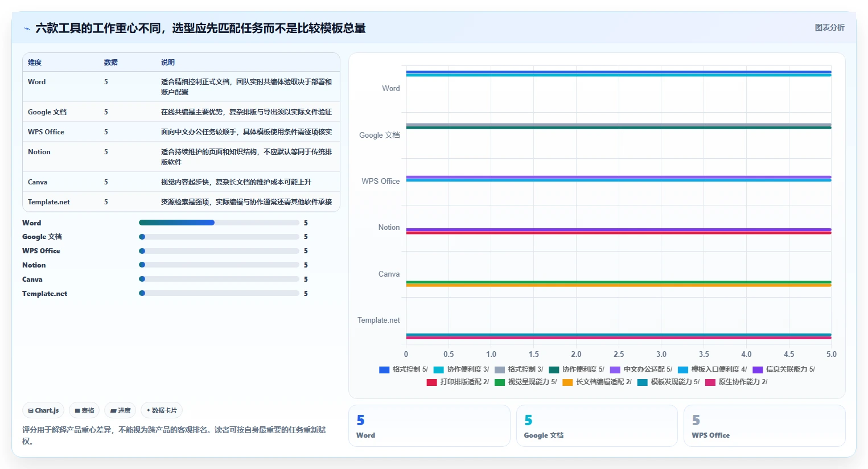868x469 pixels.
Task: Toggle legend item 协作便利度 3/ (cyan)
Action: 461,369
